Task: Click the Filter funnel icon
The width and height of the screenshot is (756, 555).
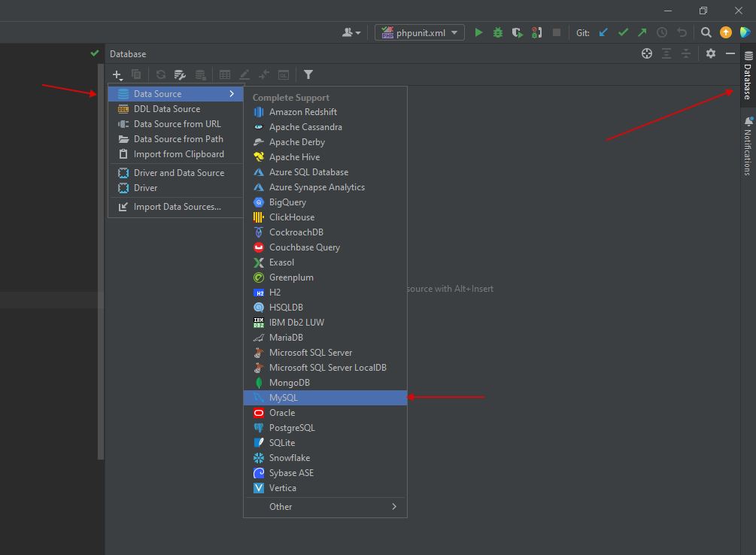Action: point(308,74)
